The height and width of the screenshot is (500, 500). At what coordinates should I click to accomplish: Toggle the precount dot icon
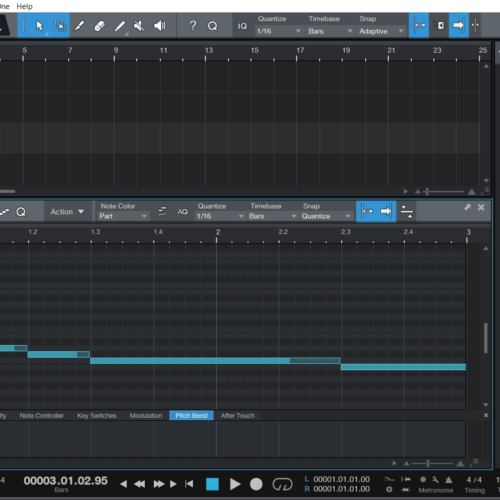click(423, 479)
